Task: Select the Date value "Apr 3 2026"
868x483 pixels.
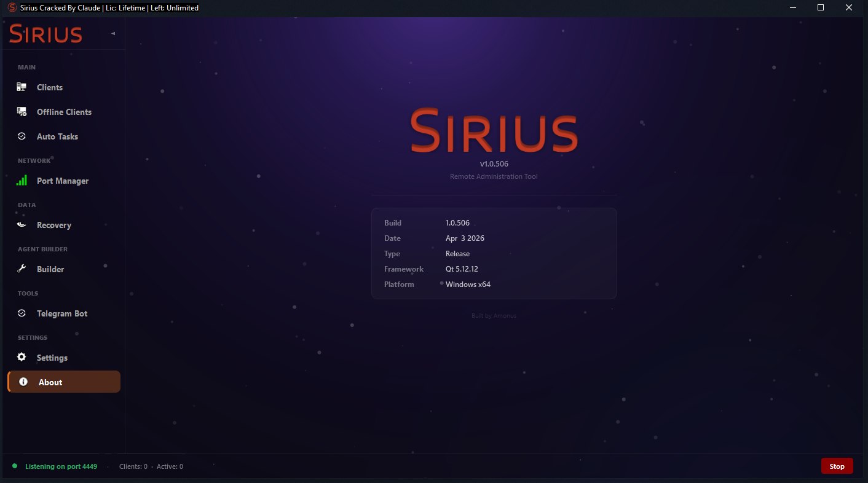Action: point(465,238)
